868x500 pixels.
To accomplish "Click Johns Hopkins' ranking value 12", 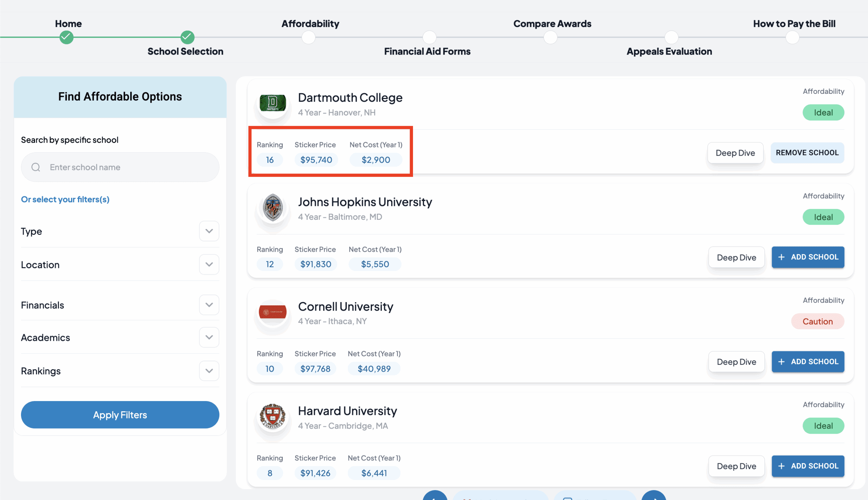I will pos(270,264).
